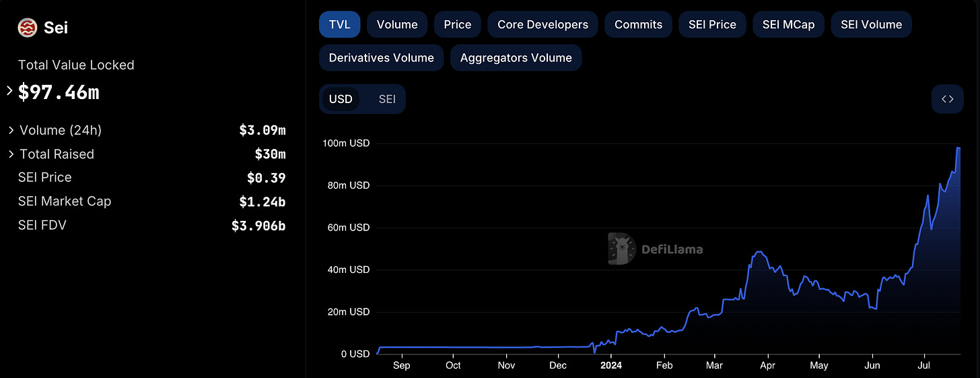Toggle the Core Developers chart metric
The width and height of the screenshot is (980, 378).
pyautogui.click(x=542, y=24)
